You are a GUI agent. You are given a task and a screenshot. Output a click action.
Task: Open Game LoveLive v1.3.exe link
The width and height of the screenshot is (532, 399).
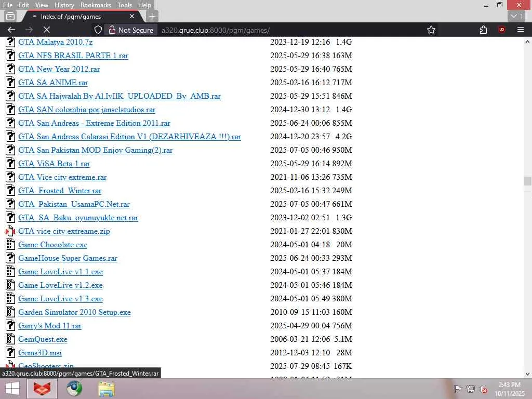tap(60, 299)
